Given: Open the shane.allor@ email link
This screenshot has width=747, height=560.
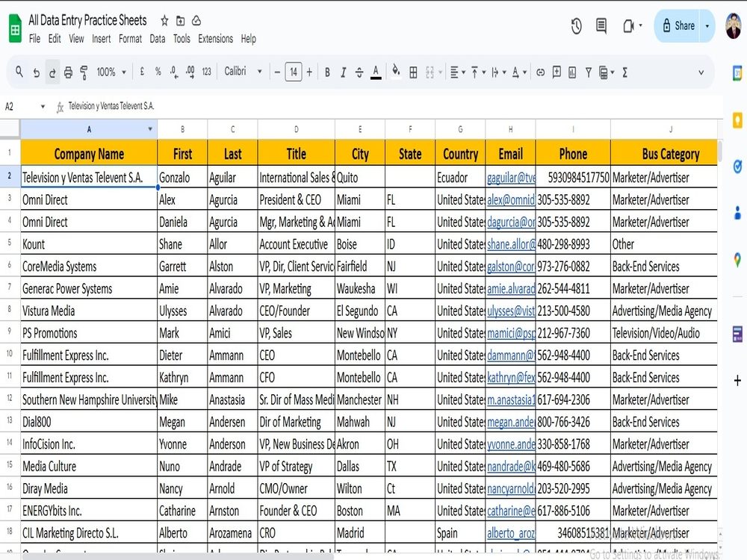Looking at the screenshot, I should click(x=511, y=244).
